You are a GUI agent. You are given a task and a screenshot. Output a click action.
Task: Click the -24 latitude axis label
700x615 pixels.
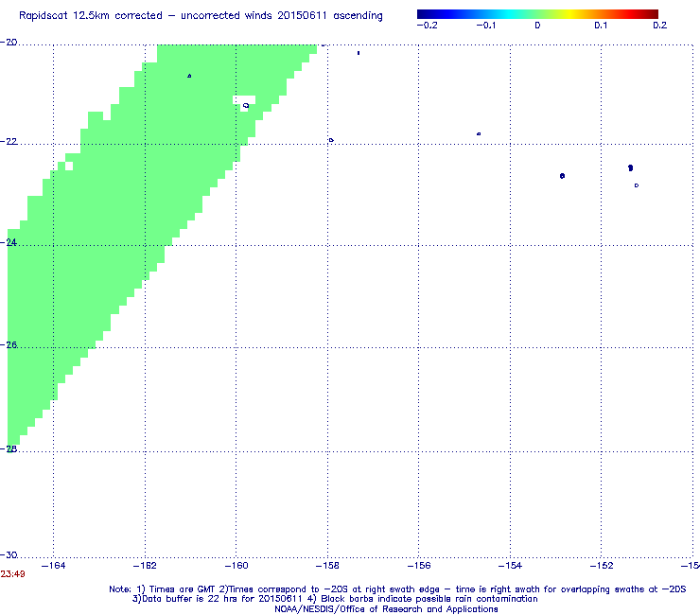click(x=9, y=242)
